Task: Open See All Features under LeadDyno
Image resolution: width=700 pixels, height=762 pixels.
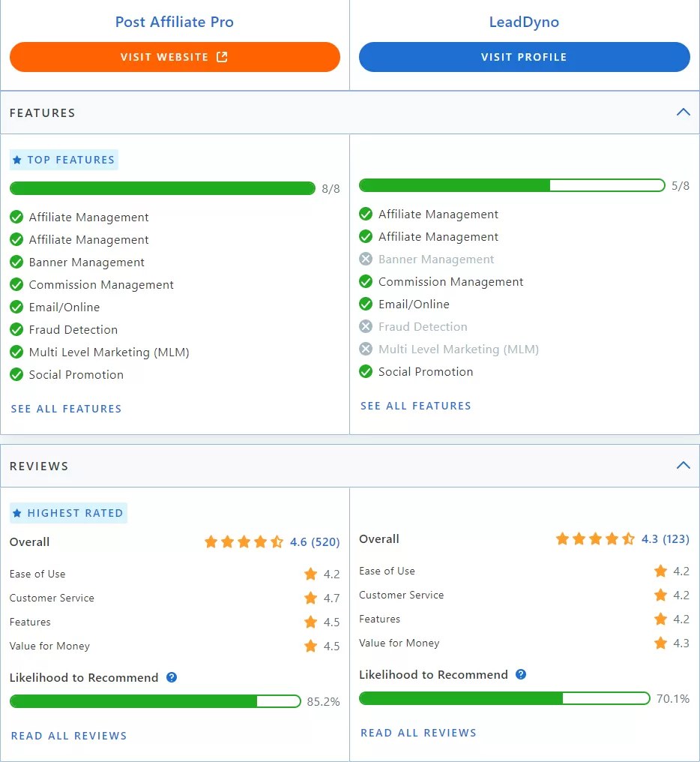Action: click(416, 406)
